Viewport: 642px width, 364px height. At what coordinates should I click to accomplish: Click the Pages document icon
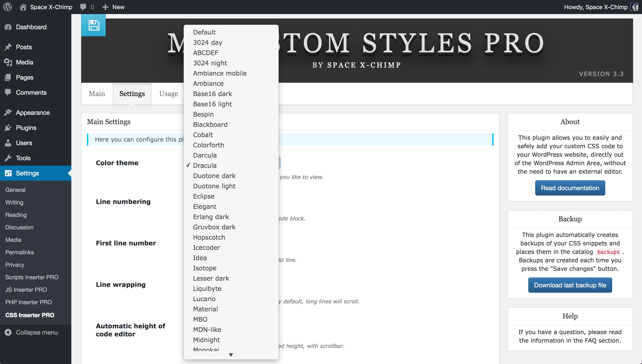click(8, 77)
